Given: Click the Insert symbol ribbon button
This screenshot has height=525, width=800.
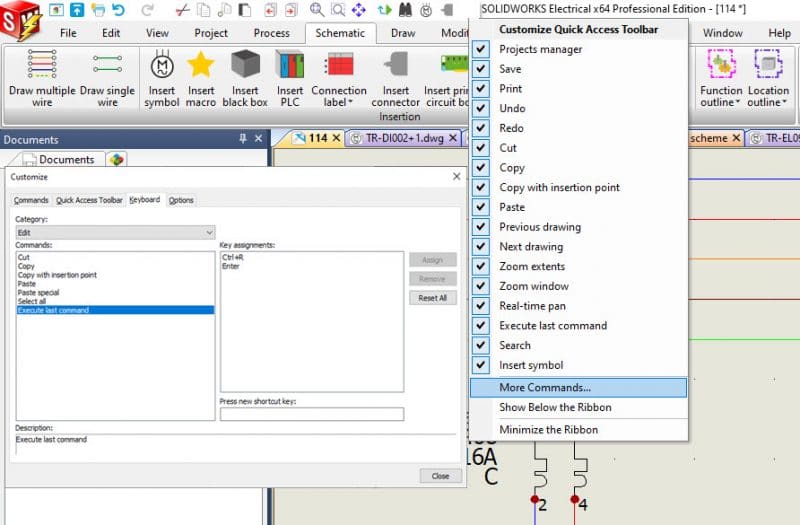Looking at the screenshot, I should [162, 78].
